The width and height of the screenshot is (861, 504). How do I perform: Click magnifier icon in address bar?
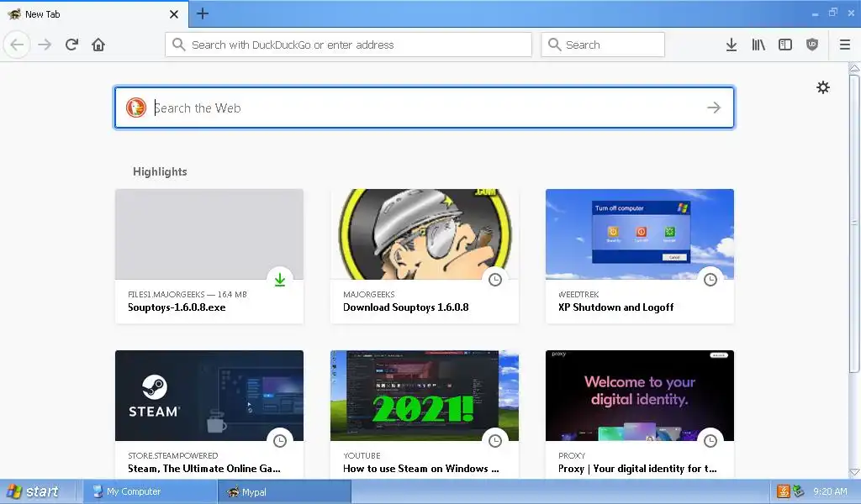pyautogui.click(x=178, y=45)
